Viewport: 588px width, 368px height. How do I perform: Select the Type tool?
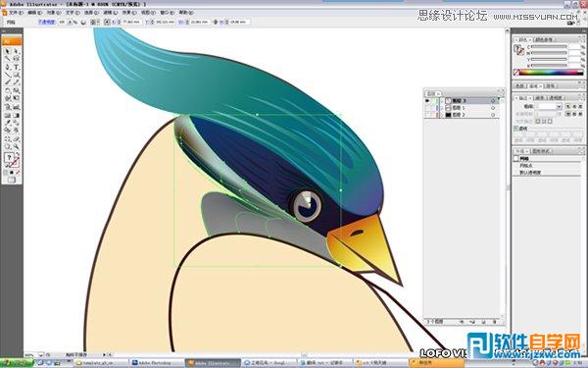[x=16, y=67]
